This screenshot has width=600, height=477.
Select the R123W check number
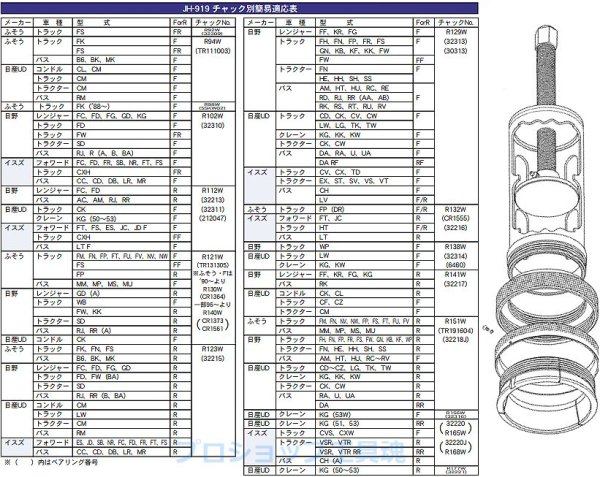pos(211,348)
